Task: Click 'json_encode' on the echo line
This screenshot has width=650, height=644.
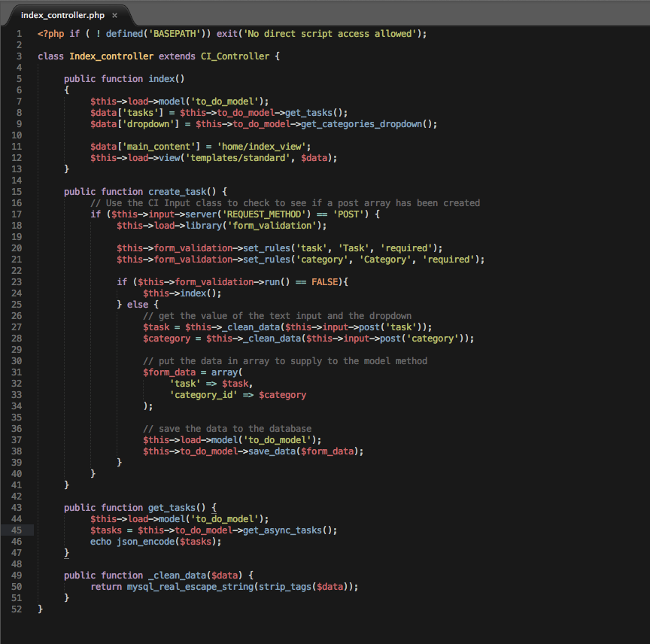Action: (146, 542)
